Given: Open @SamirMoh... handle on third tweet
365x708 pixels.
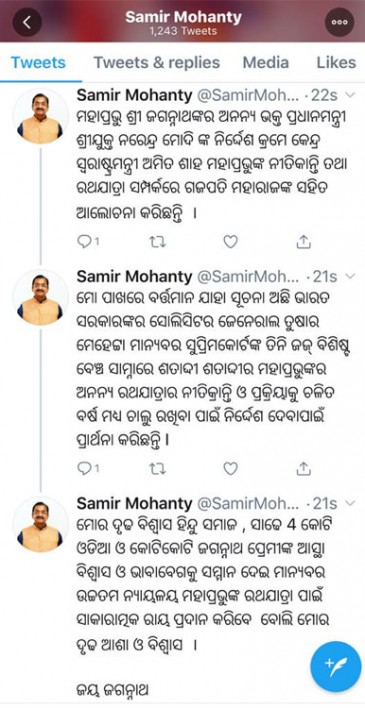Looking at the screenshot, I should click(x=248, y=503).
